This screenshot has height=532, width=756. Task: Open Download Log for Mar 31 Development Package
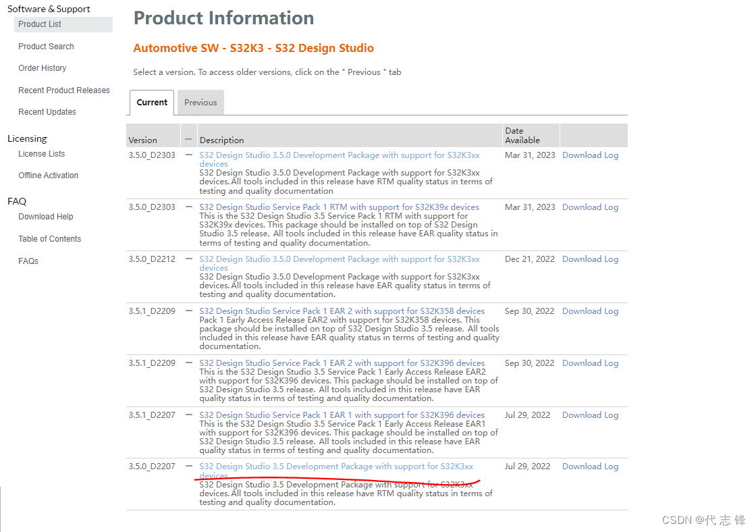590,155
